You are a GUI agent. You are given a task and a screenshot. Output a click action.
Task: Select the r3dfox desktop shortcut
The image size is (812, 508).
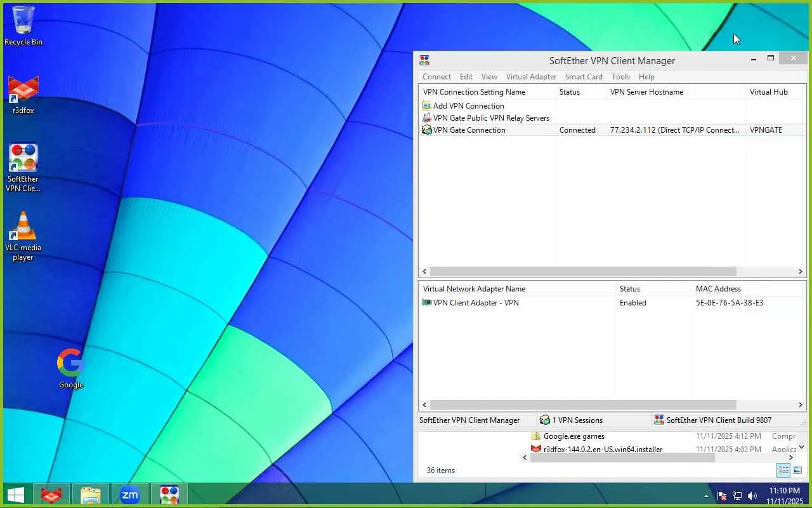pyautogui.click(x=23, y=95)
